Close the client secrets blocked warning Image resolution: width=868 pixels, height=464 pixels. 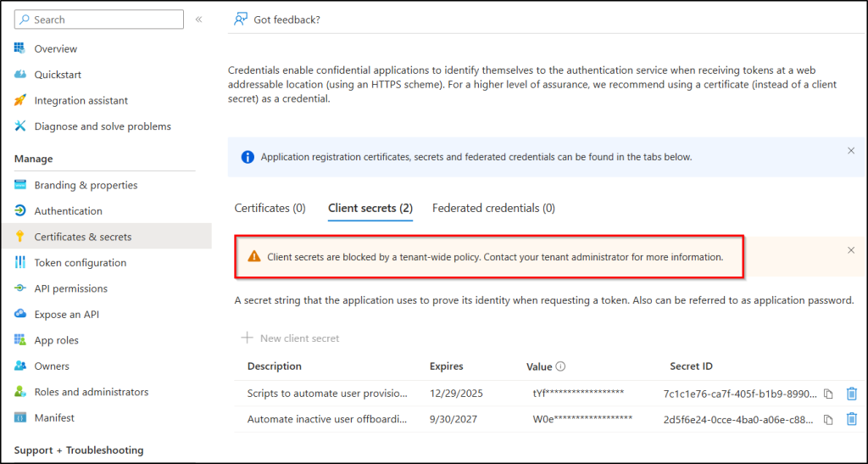(851, 250)
